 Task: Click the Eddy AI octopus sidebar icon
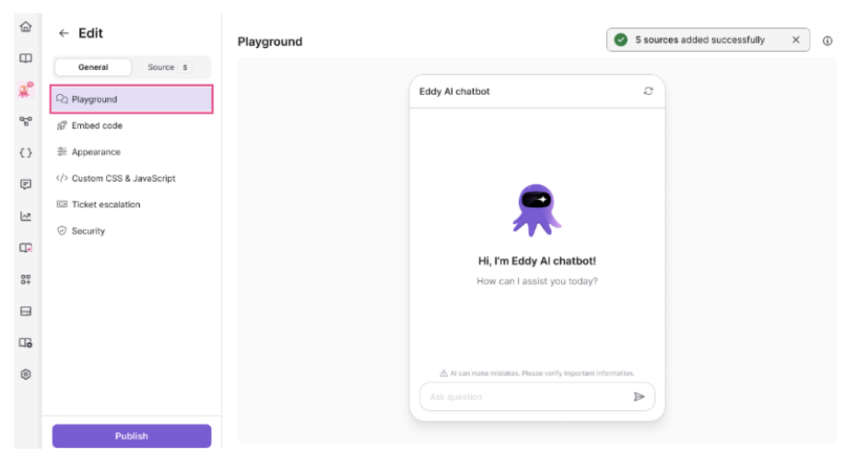26,89
